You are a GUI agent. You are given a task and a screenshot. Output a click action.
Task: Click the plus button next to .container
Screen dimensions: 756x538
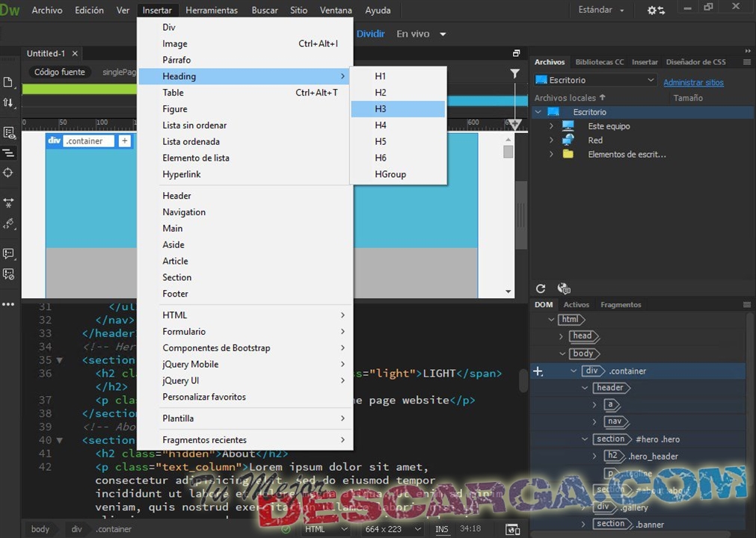click(x=124, y=141)
